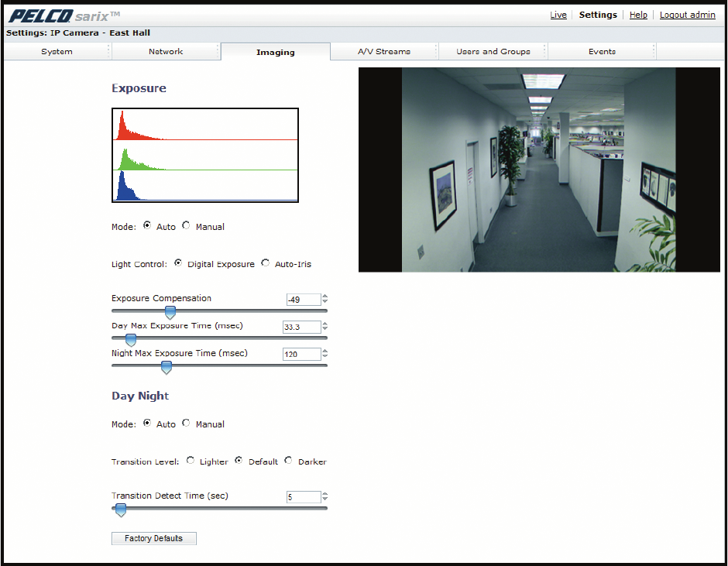Viewport: 728px width, 566px height.
Task: Choose the Darker transition level
Action: (x=289, y=461)
